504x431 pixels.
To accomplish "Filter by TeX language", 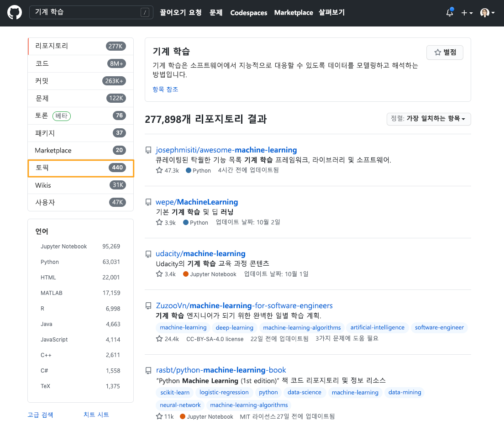I will 80,386.
